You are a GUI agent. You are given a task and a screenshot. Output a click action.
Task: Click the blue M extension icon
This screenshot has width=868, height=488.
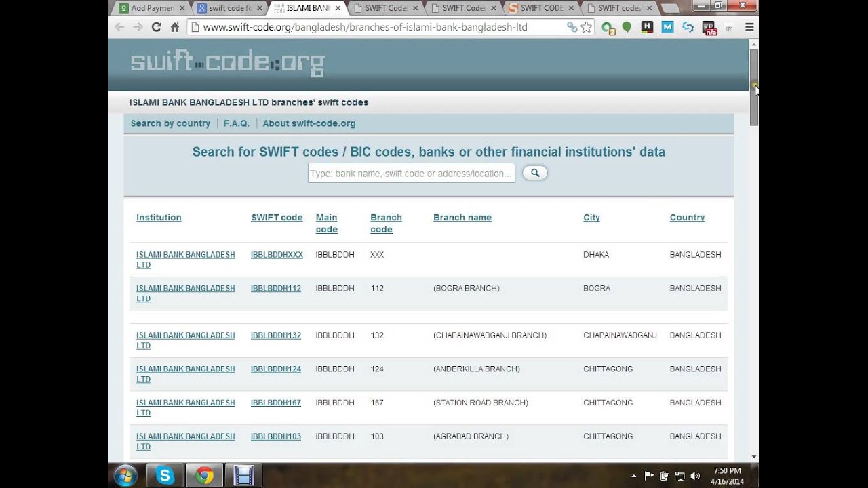(667, 27)
